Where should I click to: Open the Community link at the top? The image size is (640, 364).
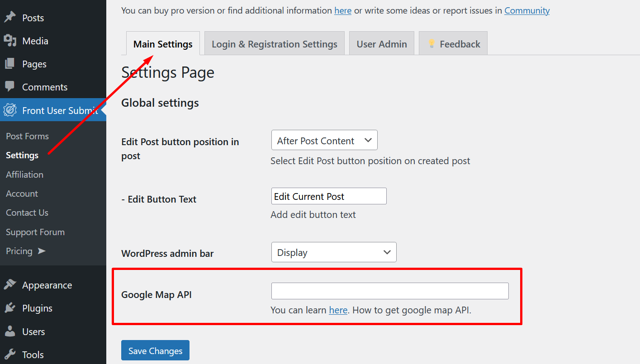[526, 10]
